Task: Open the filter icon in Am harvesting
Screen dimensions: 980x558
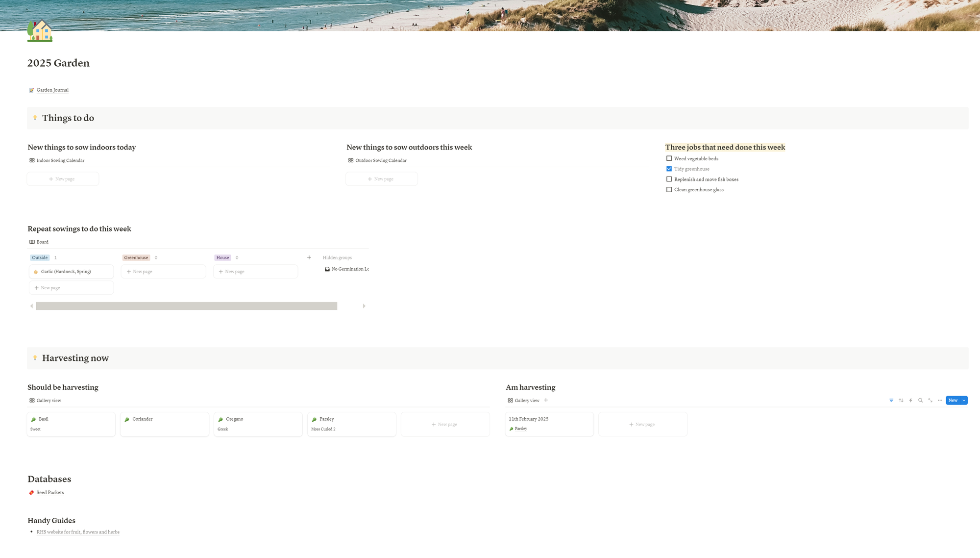Action: [x=891, y=401]
